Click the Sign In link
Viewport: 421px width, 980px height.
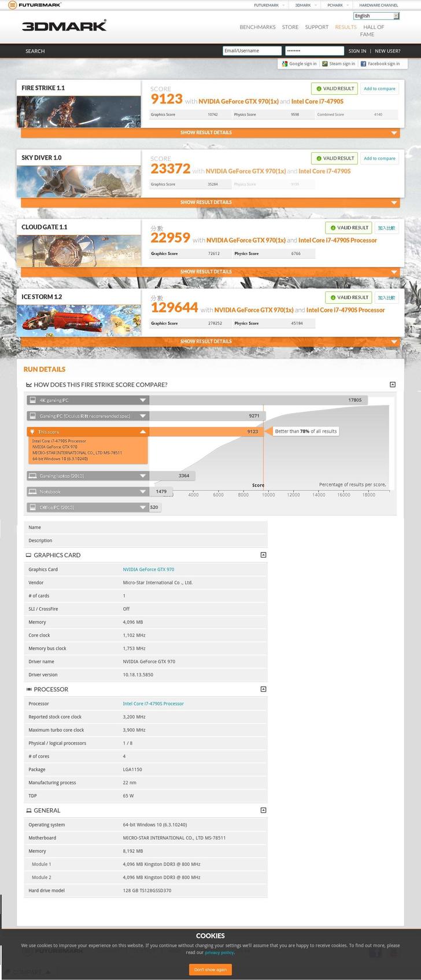point(357,51)
